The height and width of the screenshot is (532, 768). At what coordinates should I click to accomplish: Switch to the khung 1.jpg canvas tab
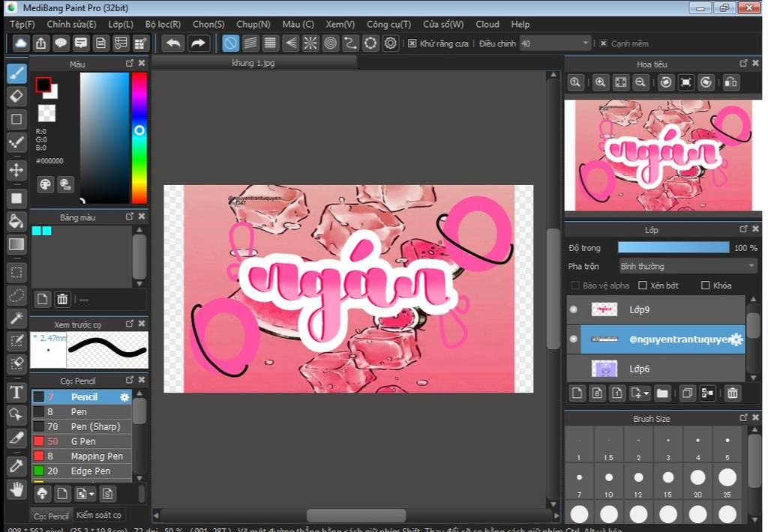253,63
